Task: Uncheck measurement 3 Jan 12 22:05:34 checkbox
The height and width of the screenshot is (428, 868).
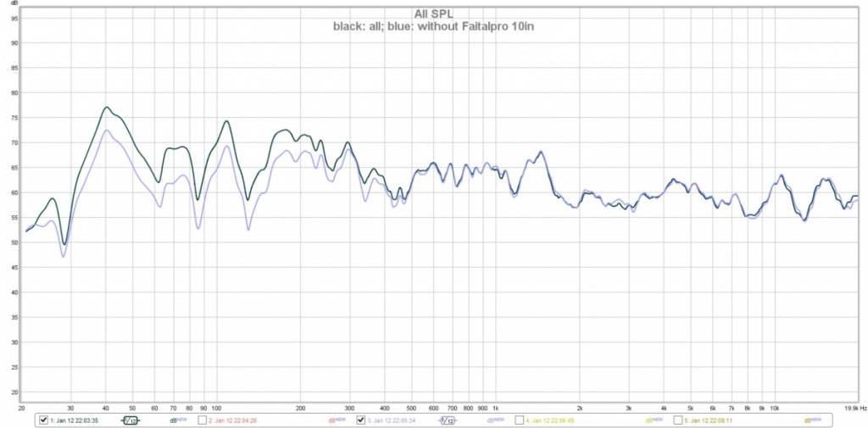Action: (361, 420)
